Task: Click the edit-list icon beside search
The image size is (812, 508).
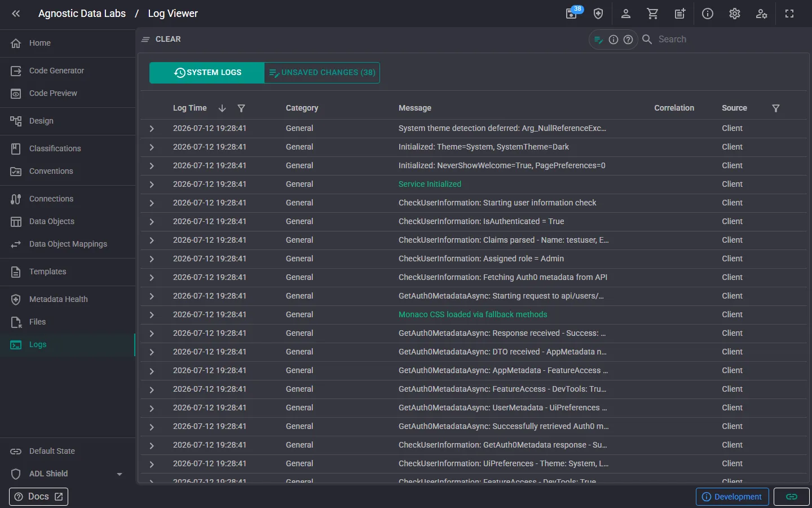Action: tap(599, 40)
